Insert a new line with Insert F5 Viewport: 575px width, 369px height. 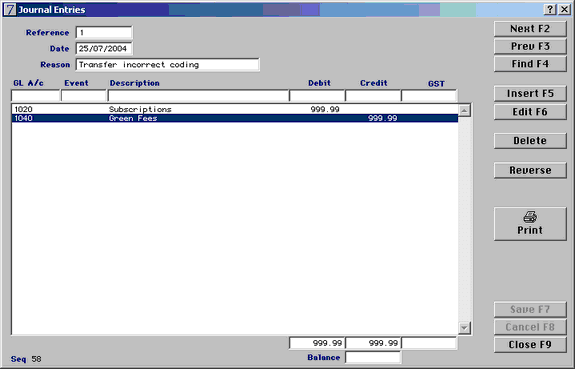point(530,94)
